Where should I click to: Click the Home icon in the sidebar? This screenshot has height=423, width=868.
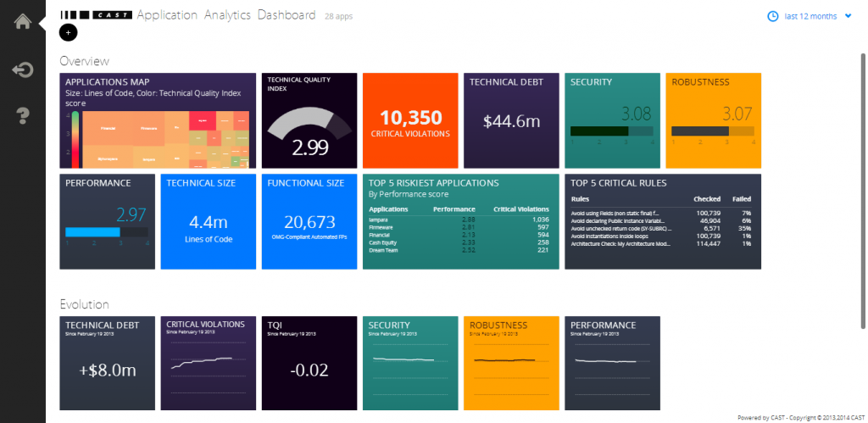pos(23,20)
